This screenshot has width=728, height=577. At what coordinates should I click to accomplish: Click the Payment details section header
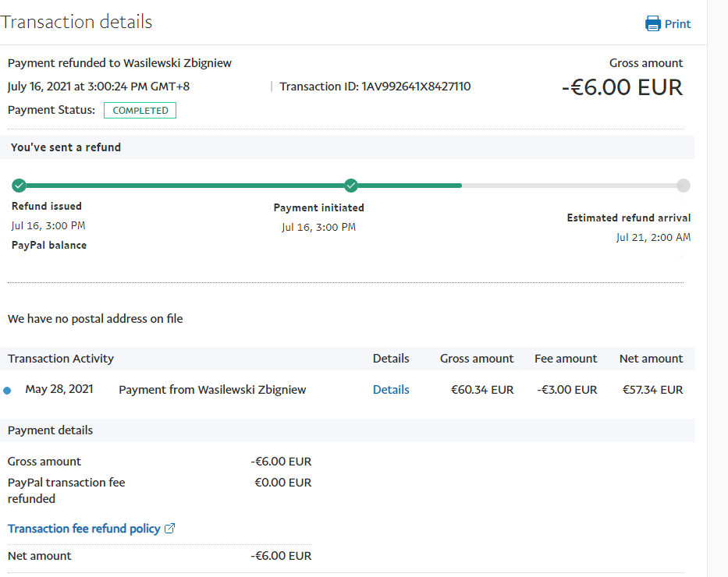point(50,430)
